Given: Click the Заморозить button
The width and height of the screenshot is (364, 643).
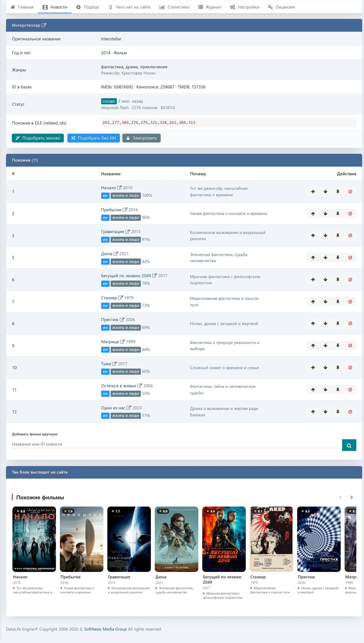Looking at the screenshot, I should click(x=142, y=138).
